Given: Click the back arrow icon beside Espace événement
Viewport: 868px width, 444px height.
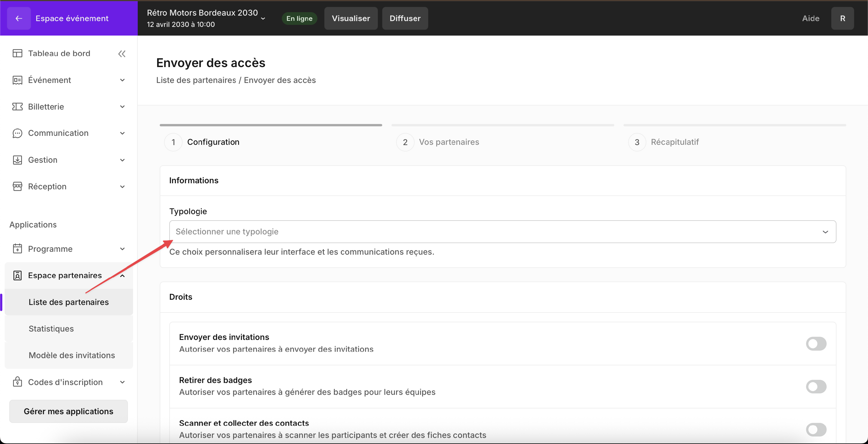Looking at the screenshot, I should [x=19, y=18].
